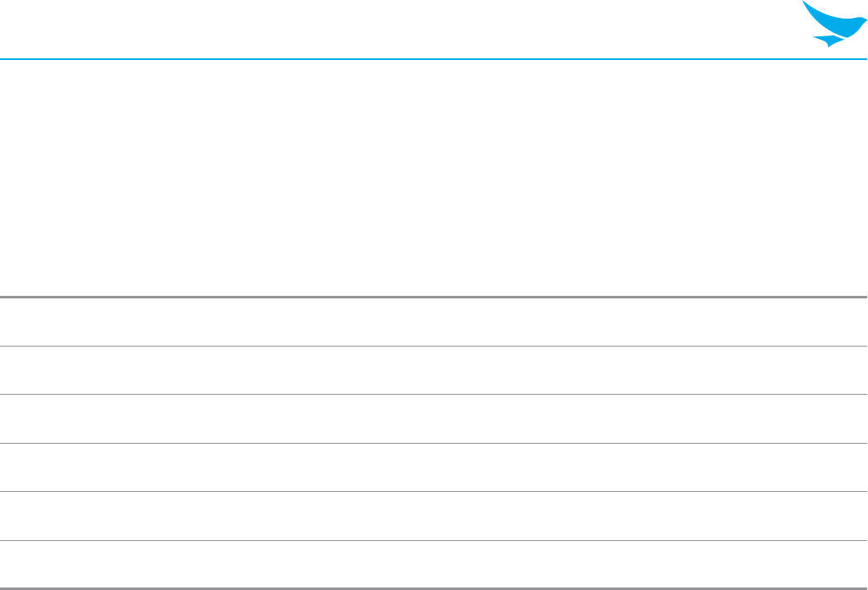Click the empty header space left of the bird logo
The image size is (868, 590).
click(x=401, y=29)
